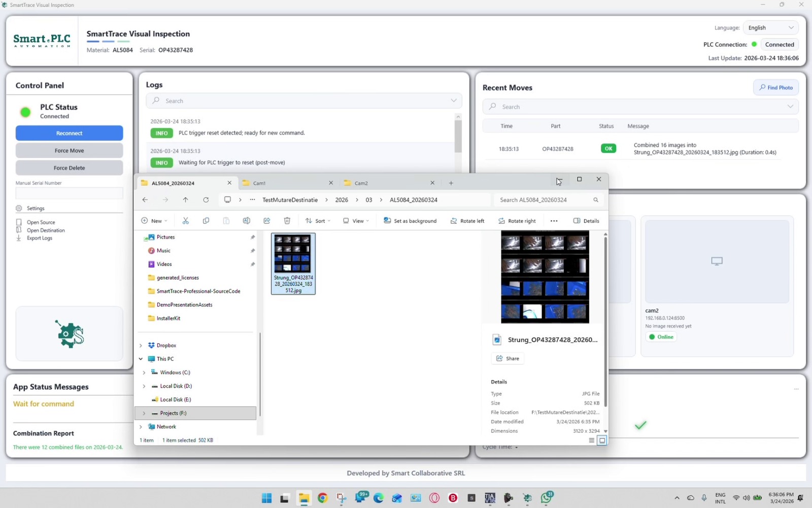Viewport: 812px width, 508px height.
Task: Rotate the image right
Action: pyautogui.click(x=517, y=221)
